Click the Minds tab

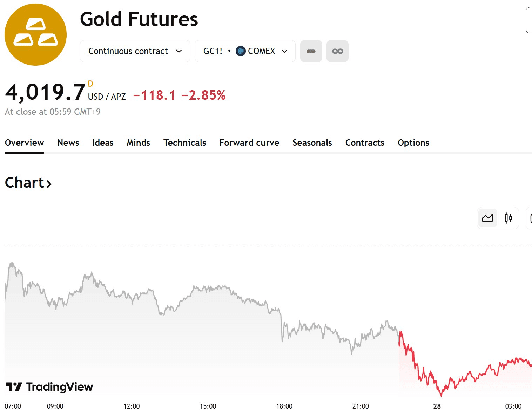click(x=138, y=143)
